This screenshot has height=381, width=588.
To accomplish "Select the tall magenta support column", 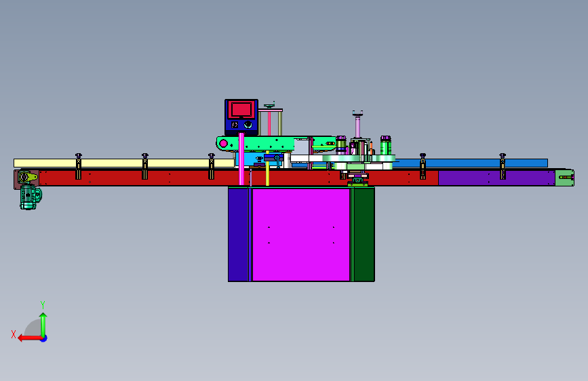I will pos(241,159).
